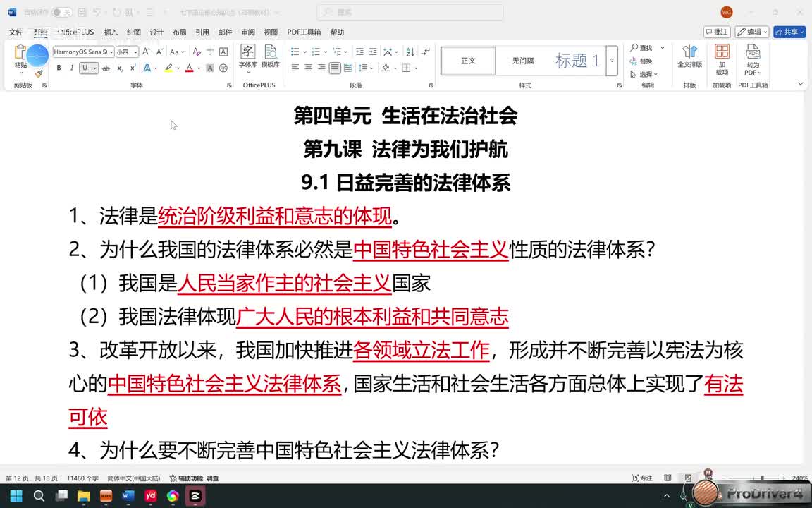Switch to the 布局 layout tab
This screenshot has width=812, height=508.
point(179,32)
